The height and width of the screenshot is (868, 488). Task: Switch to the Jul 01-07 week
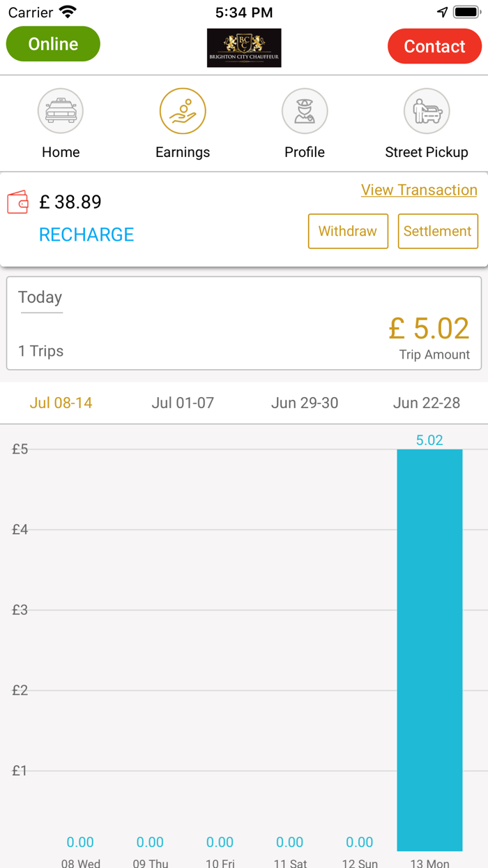183,403
